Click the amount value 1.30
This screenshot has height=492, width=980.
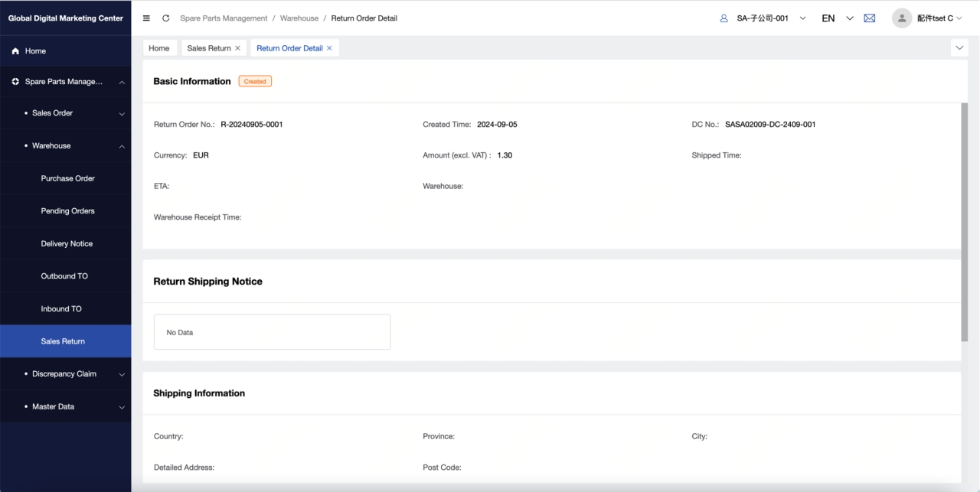505,155
